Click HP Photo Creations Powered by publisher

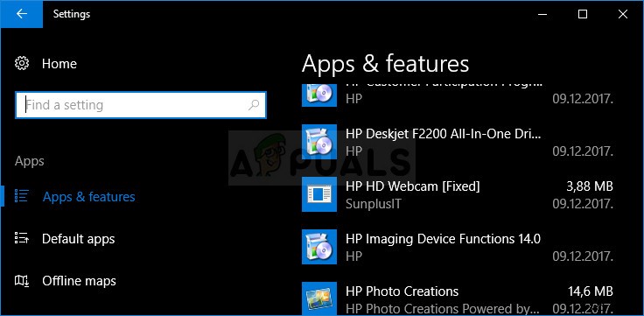coord(442,309)
